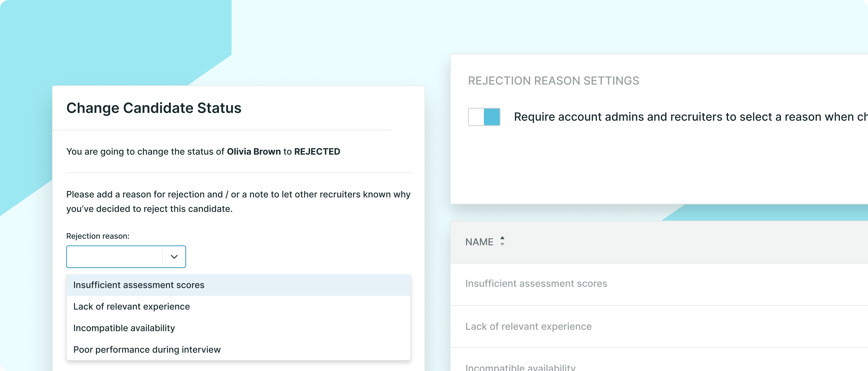
Task: Select 'Poor performance during interview' option
Action: [239, 350]
